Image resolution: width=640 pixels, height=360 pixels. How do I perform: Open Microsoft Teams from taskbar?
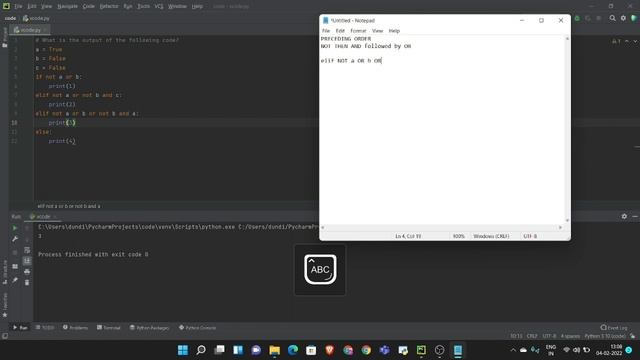point(384,350)
